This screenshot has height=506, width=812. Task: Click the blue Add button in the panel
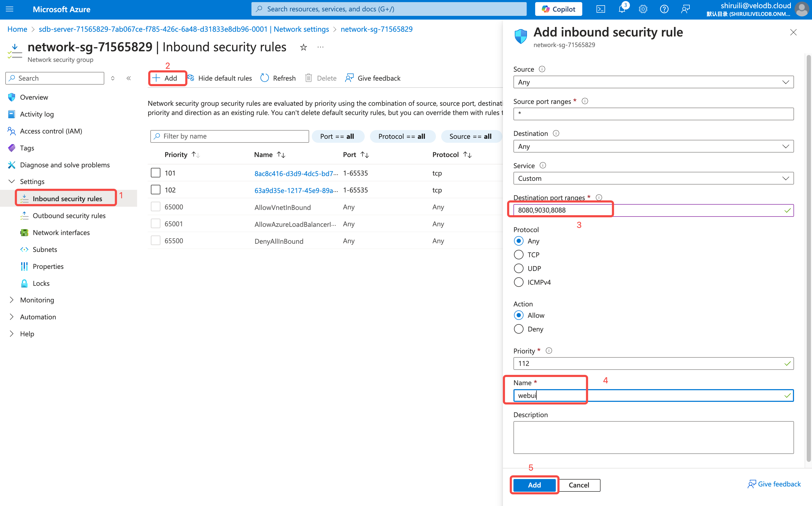point(534,485)
